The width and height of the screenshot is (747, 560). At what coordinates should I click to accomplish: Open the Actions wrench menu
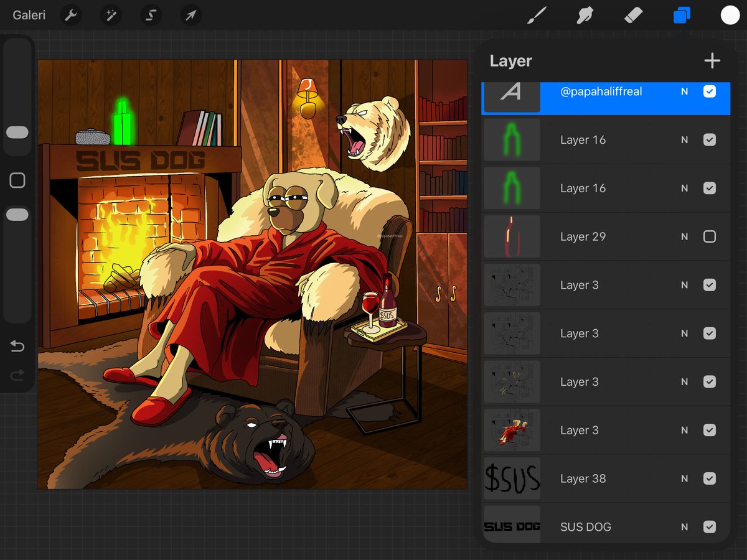pyautogui.click(x=71, y=16)
